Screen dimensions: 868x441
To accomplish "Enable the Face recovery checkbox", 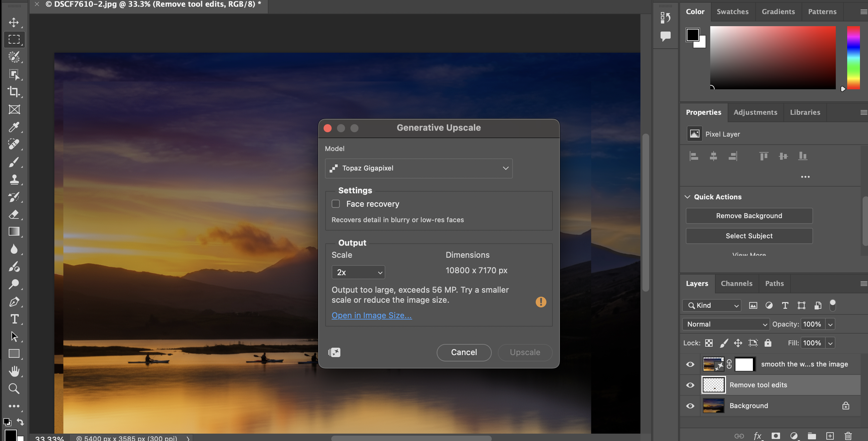I will [336, 204].
